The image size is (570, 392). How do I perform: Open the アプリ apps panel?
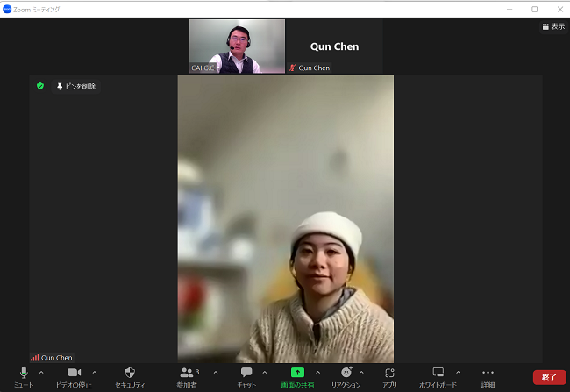[389, 377]
